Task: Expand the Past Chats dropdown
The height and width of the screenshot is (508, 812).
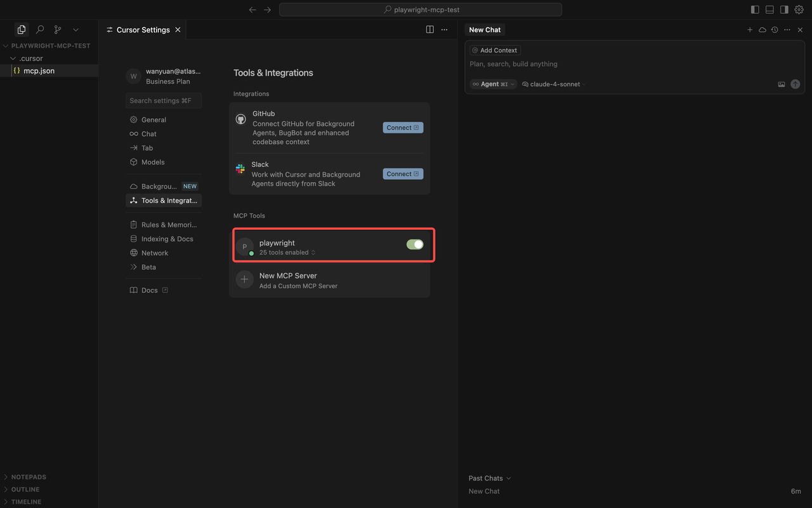Action: pos(490,478)
